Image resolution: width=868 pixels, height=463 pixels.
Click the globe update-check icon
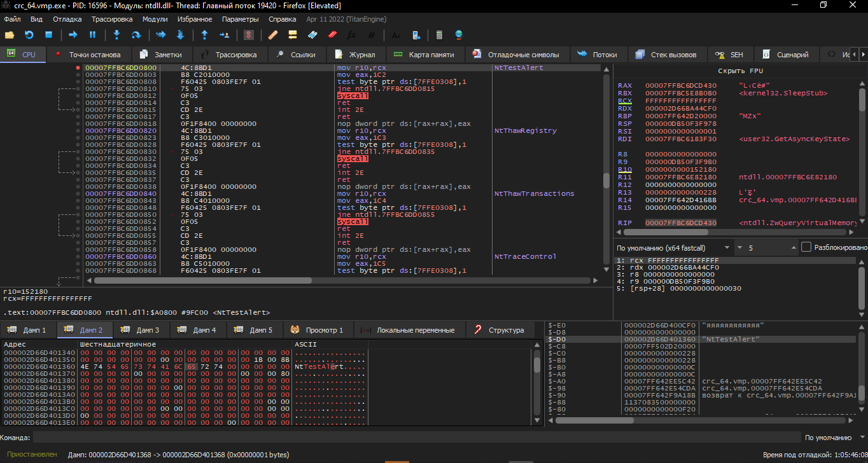(x=459, y=35)
